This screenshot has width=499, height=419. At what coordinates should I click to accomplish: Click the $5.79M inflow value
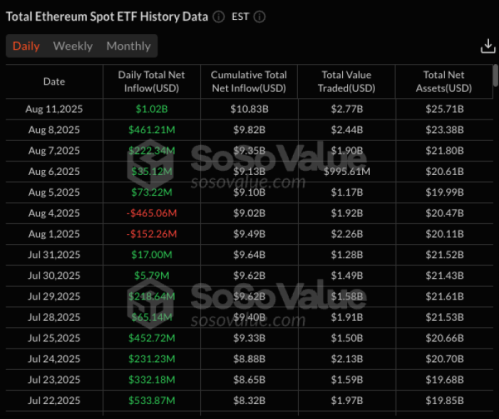[x=152, y=275]
